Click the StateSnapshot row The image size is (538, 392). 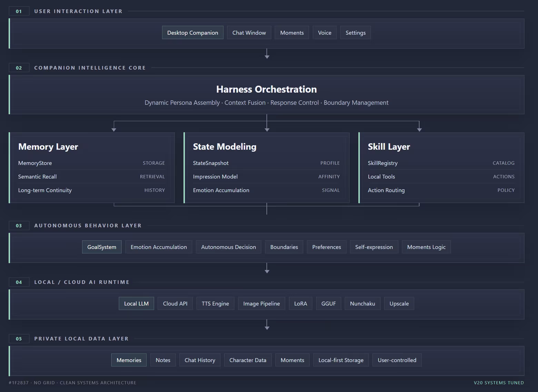click(x=266, y=163)
